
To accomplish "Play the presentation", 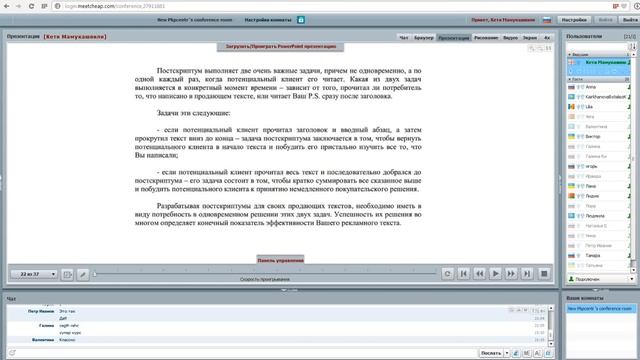I will click(x=495, y=274).
